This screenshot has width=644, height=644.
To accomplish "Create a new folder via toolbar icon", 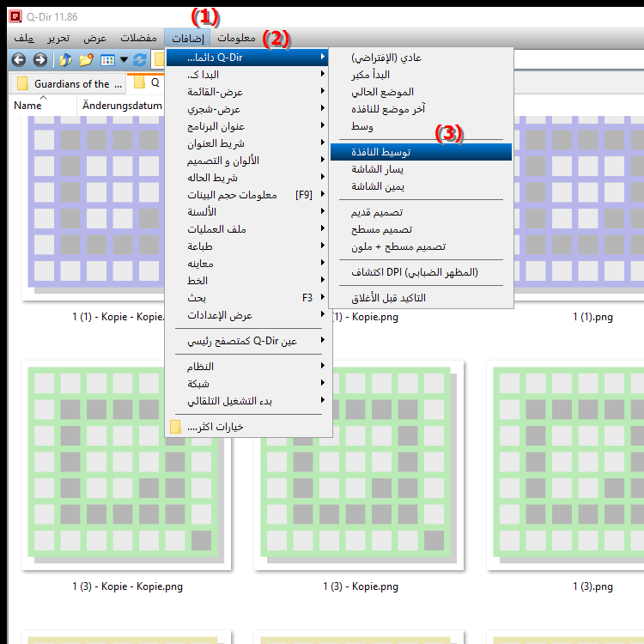I will (86, 59).
